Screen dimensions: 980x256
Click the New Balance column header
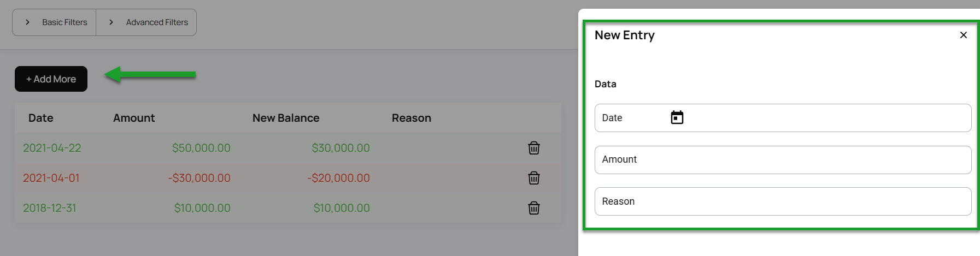coord(286,118)
